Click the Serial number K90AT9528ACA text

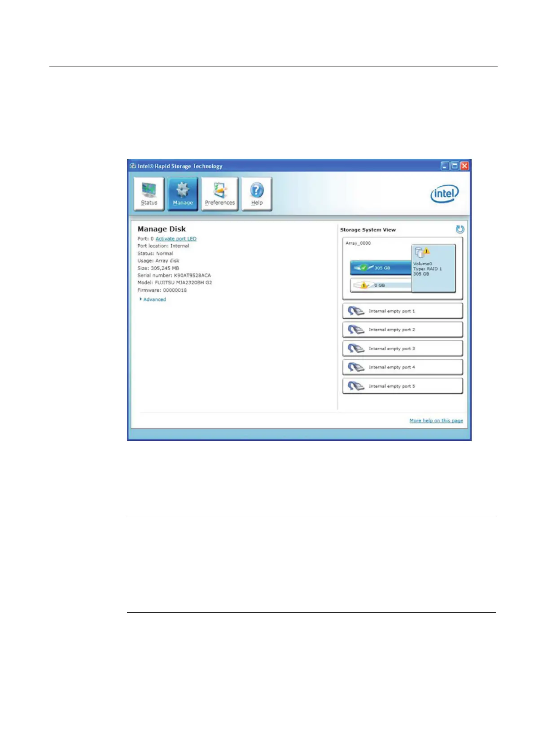point(174,276)
